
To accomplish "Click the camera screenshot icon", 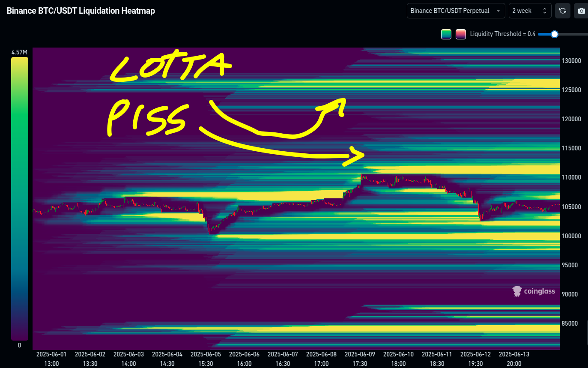I will (581, 11).
